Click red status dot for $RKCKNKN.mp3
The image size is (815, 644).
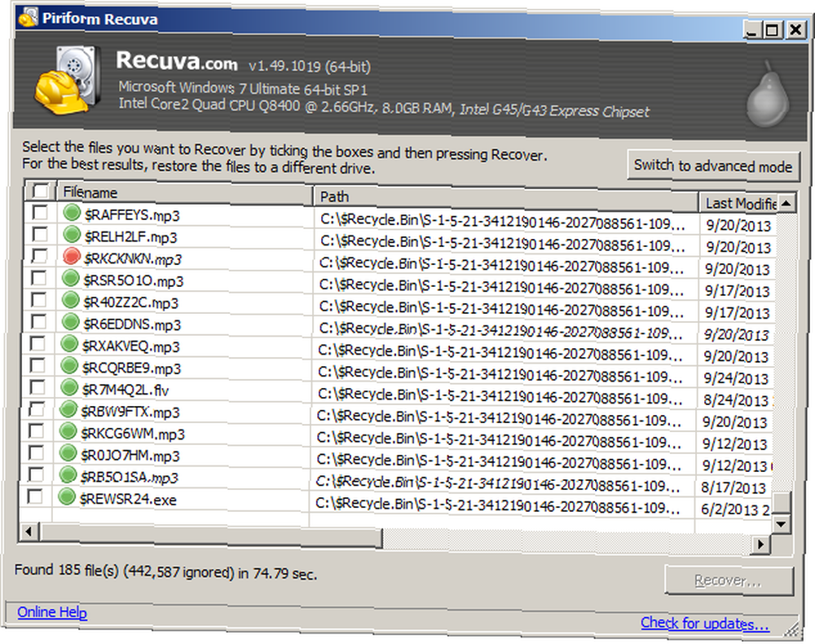pos(71,256)
